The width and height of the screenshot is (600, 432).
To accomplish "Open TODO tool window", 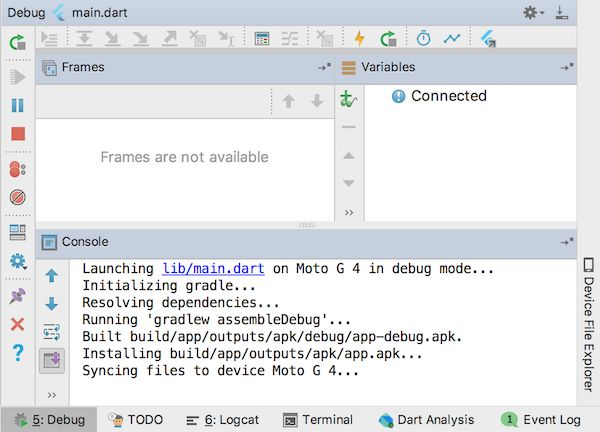I will click(135, 420).
